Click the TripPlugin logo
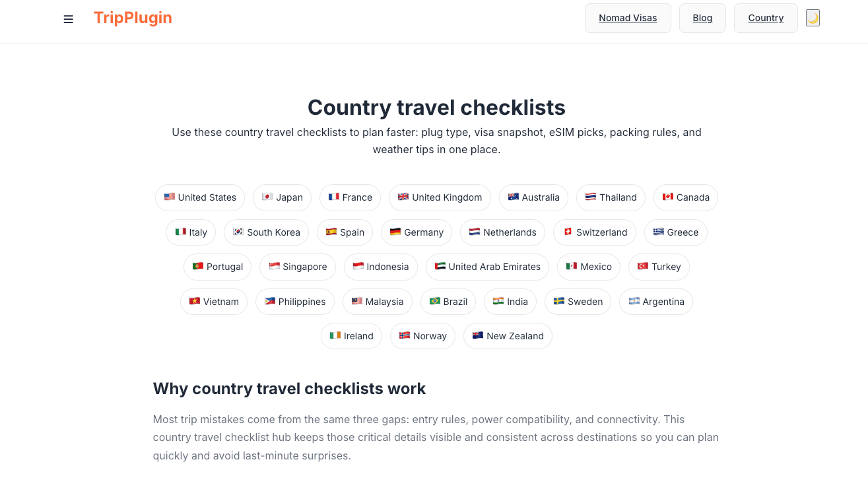Screen dimensions: 868x503 click(x=133, y=18)
